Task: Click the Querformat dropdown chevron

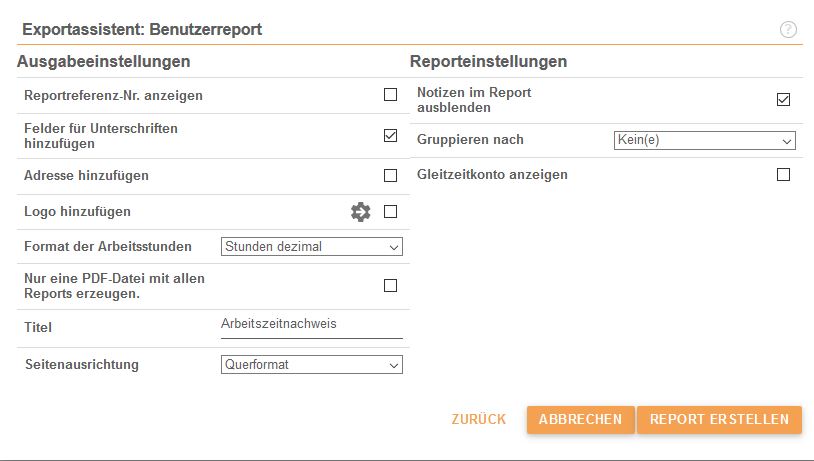Action: click(394, 365)
